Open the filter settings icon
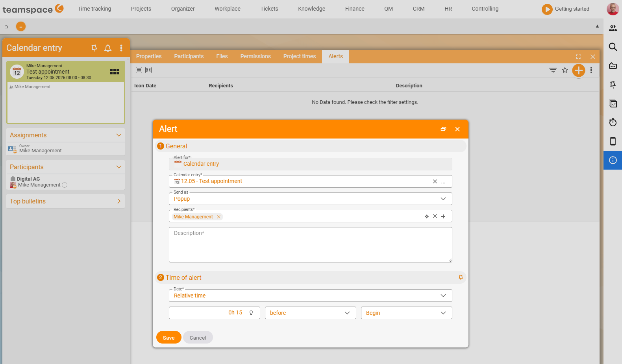Screen dimensions: 622x364 [553, 70]
